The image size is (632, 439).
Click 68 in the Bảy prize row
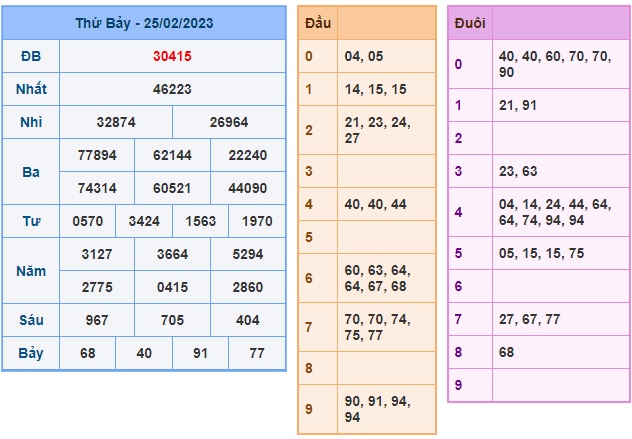click(x=87, y=354)
